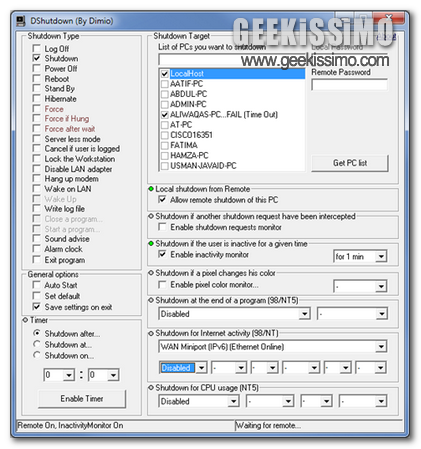
Task: Click the Get PC list button
Action: point(350,163)
